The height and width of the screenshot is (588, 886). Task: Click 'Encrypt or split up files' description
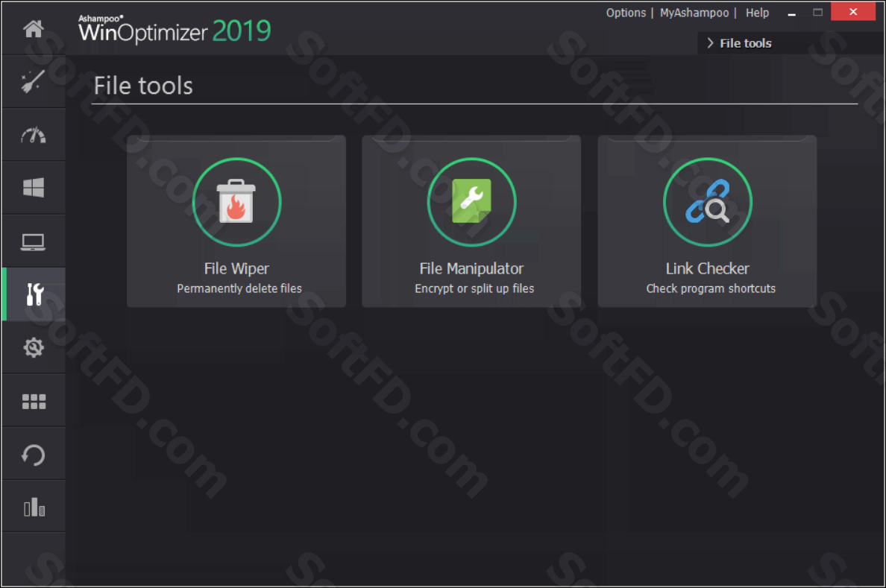point(474,288)
